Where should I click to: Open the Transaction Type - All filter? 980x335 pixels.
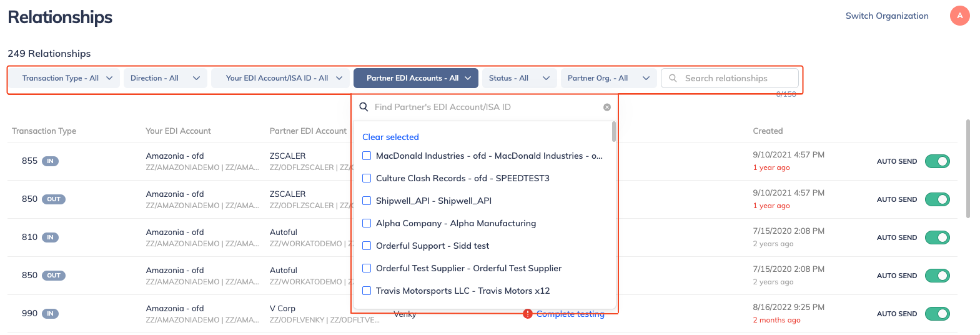coord(64,78)
